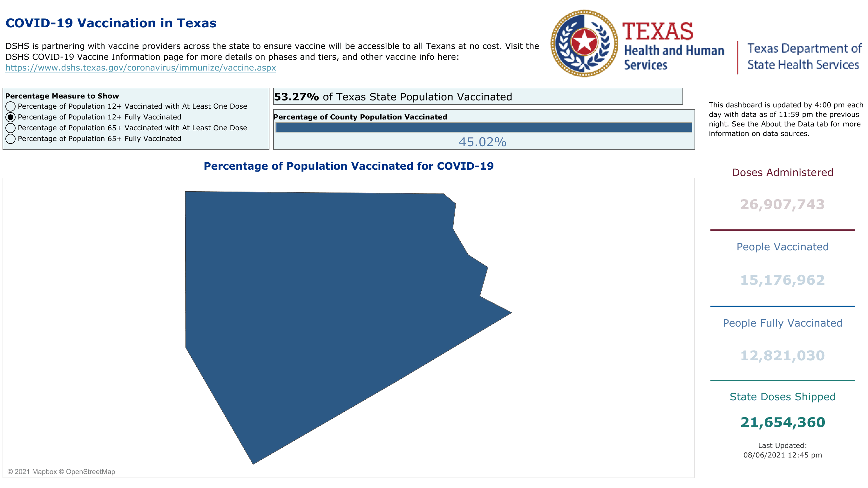This screenshot has height=488, width=868.
Task: Select the 'Percentage of Population 65+ Vaccinated with At Least One Dose' radio button
Action: [12, 127]
